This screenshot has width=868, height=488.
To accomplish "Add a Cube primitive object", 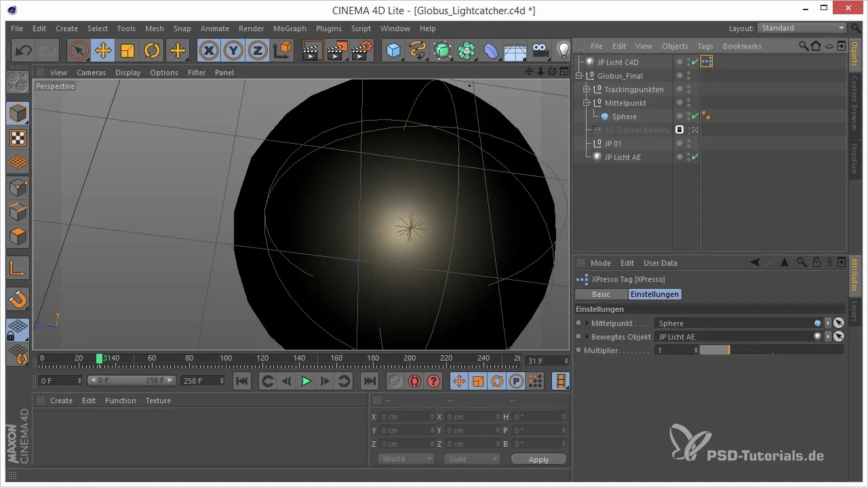I will pyautogui.click(x=393, y=50).
